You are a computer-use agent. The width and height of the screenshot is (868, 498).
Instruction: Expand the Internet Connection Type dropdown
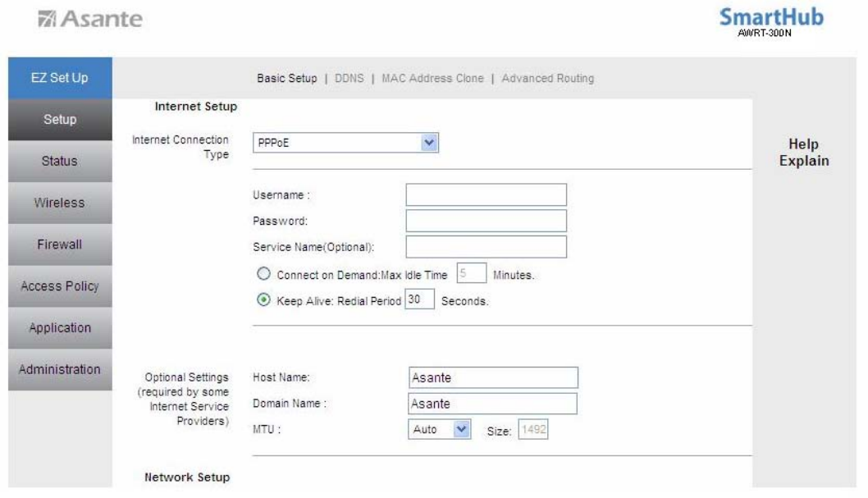point(345,143)
